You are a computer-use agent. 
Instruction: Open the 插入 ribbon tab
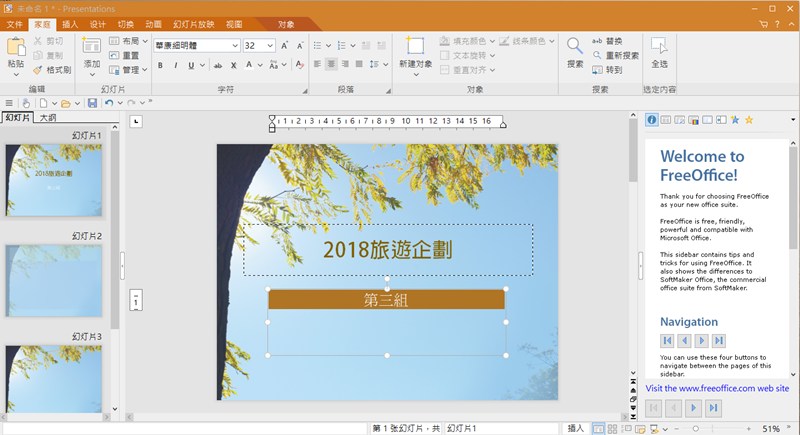tap(69, 23)
